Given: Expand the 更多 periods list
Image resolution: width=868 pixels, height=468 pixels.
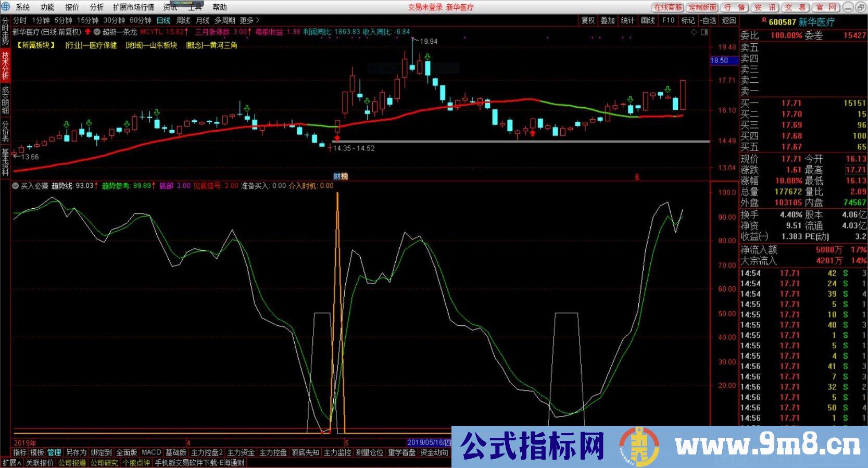Looking at the screenshot, I should (x=249, y=20).
